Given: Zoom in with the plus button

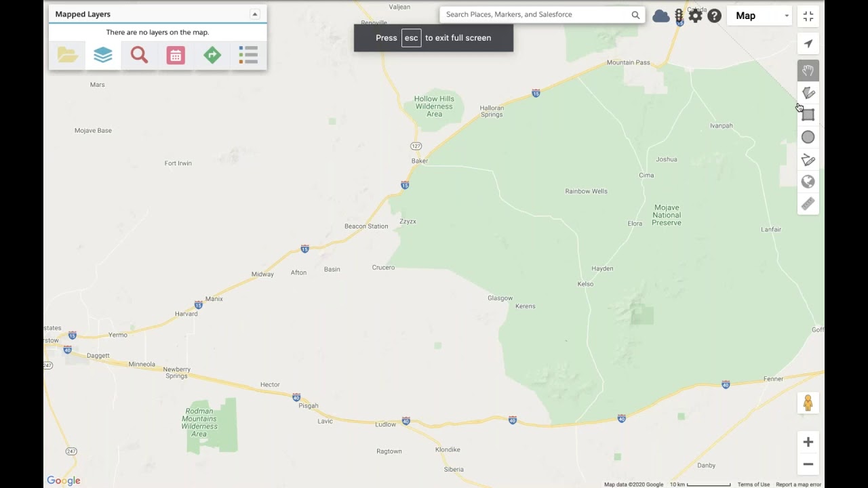Looking at the screenshot, I should [x=808, y=443].
